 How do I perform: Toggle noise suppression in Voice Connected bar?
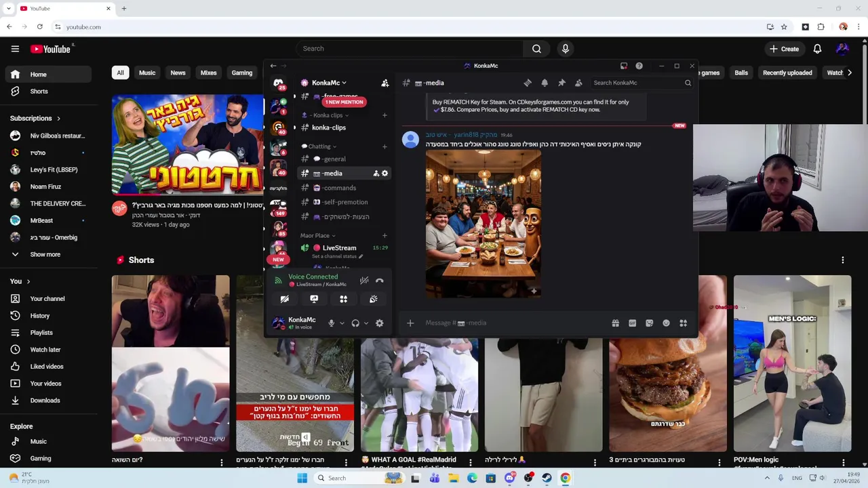[x=364, y=281]
